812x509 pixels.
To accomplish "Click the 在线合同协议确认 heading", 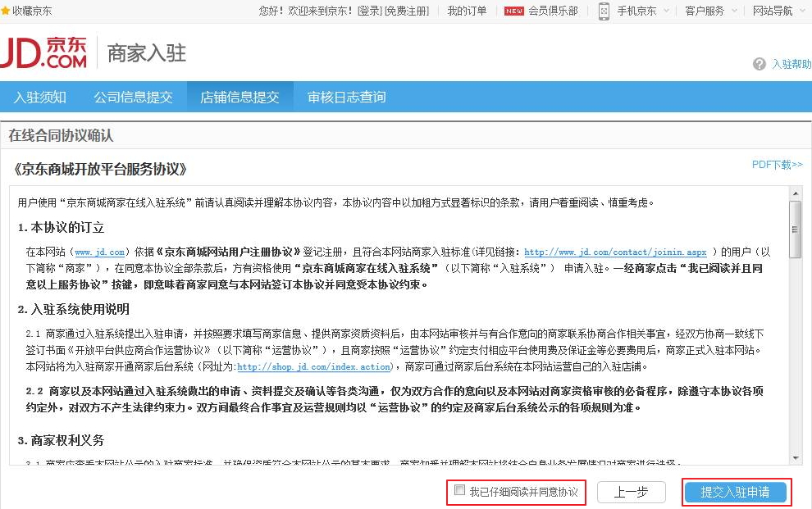I will coord(62,135).
